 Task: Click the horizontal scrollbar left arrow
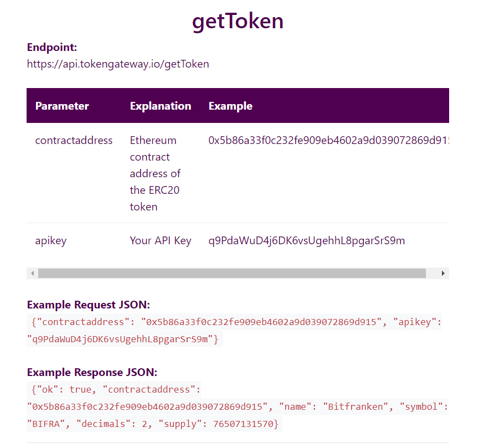32,274
